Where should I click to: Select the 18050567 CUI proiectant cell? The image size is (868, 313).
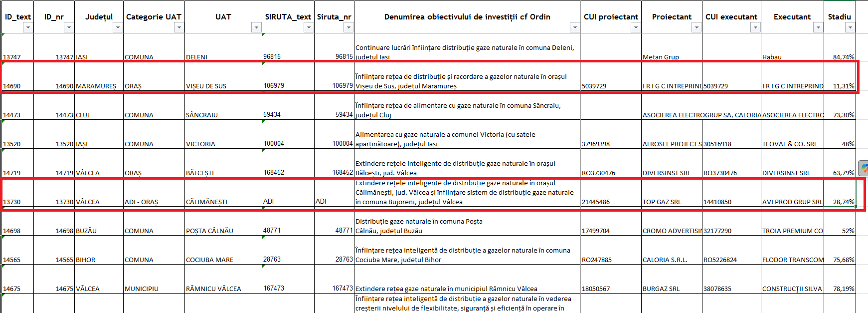point(611,279)
